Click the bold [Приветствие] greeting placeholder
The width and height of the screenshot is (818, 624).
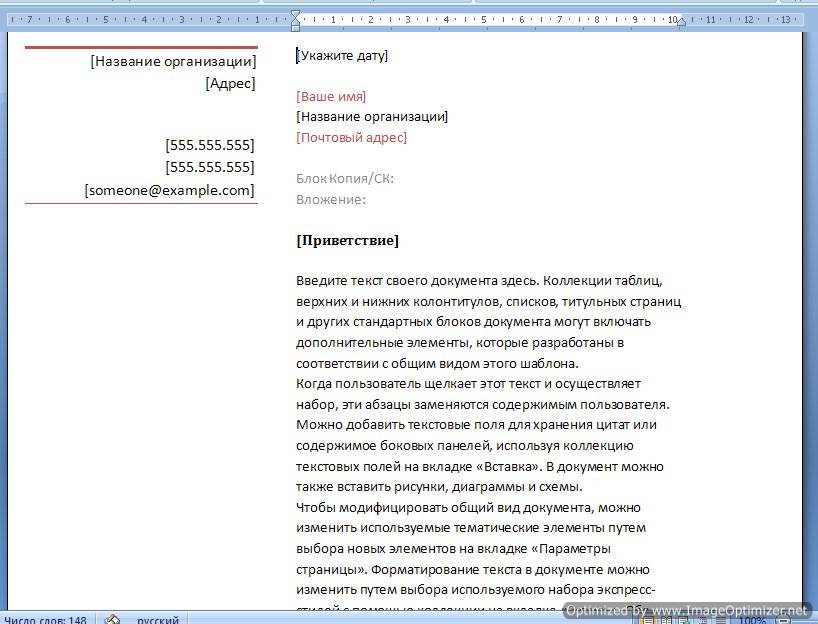(347, 241)
